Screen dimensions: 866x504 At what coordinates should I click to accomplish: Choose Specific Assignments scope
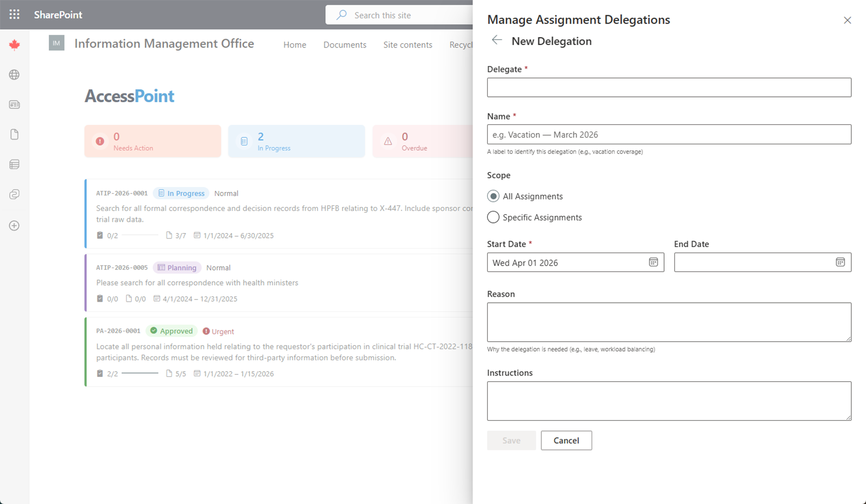coord(493,217)
